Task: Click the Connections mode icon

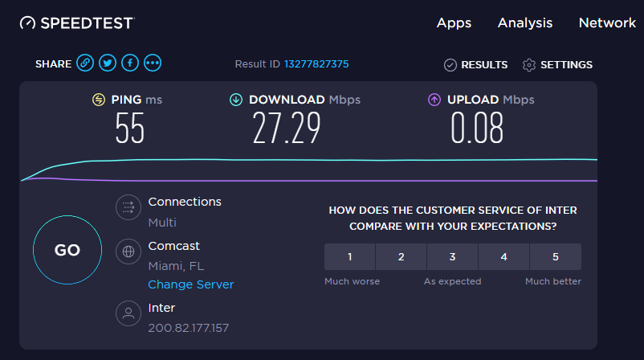Action: (128, 207)
